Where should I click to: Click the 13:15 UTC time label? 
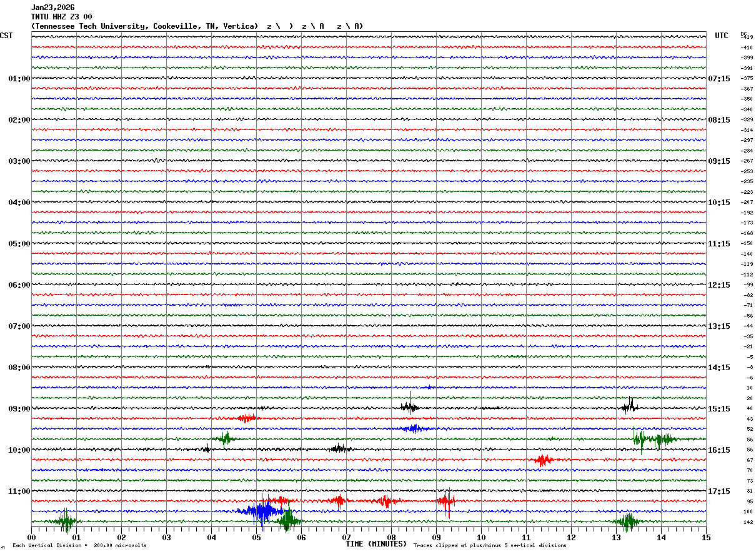[x=719, y=326]
